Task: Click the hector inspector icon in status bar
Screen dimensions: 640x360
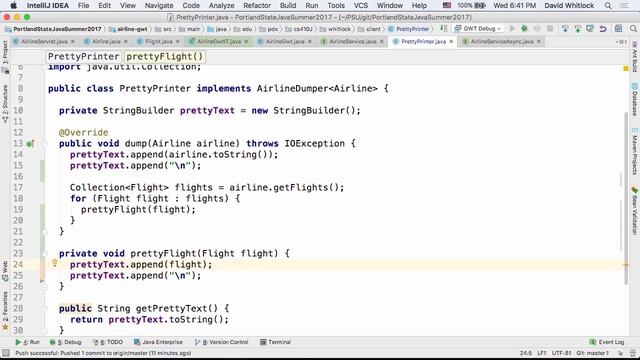Action: tap(633, 353)
